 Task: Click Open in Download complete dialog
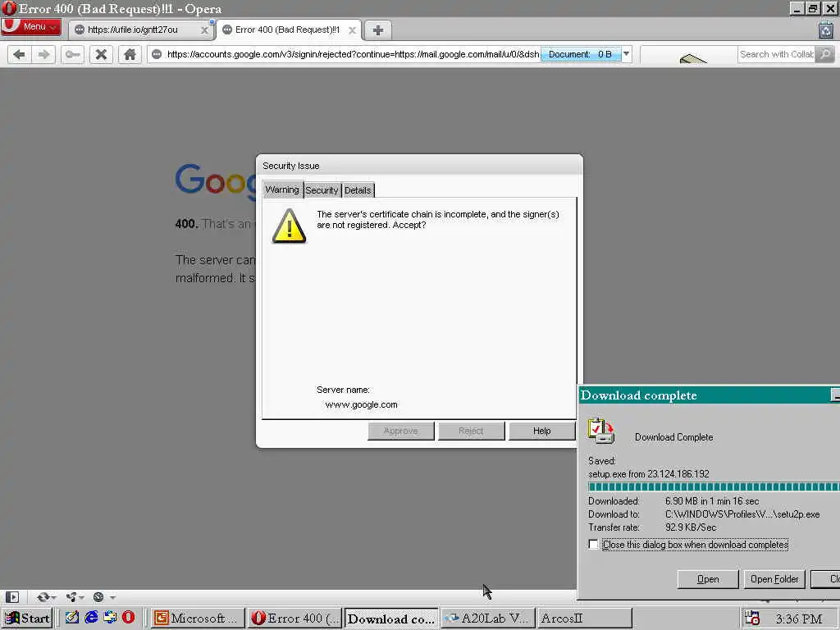tap(708, 579)
